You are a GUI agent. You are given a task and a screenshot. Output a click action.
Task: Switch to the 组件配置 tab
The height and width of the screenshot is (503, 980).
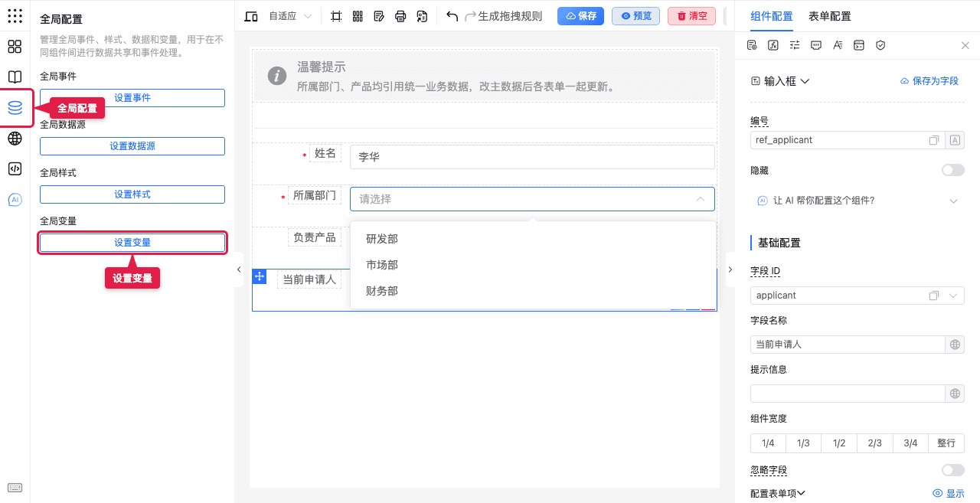[772, 16]
